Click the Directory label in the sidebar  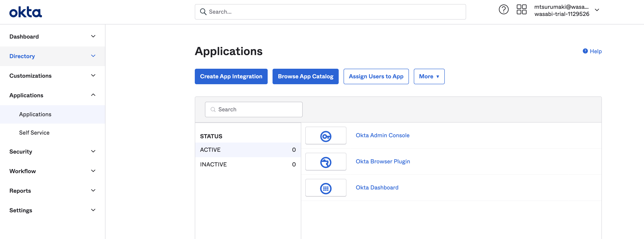pos(22,56)
